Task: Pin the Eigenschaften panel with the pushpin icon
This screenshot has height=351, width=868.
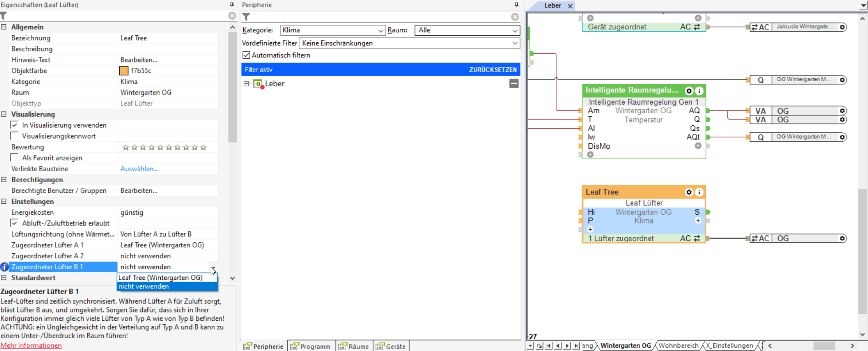Action: (x=232, y=5)
